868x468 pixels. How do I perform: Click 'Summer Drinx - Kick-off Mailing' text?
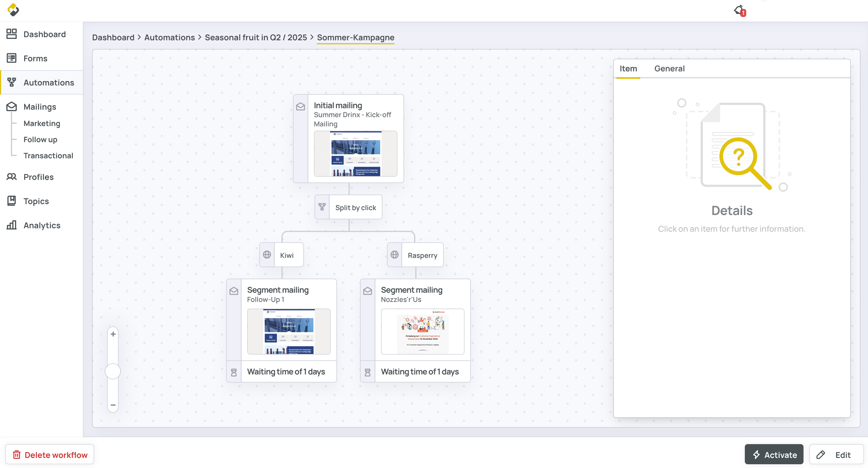point(353,119)
